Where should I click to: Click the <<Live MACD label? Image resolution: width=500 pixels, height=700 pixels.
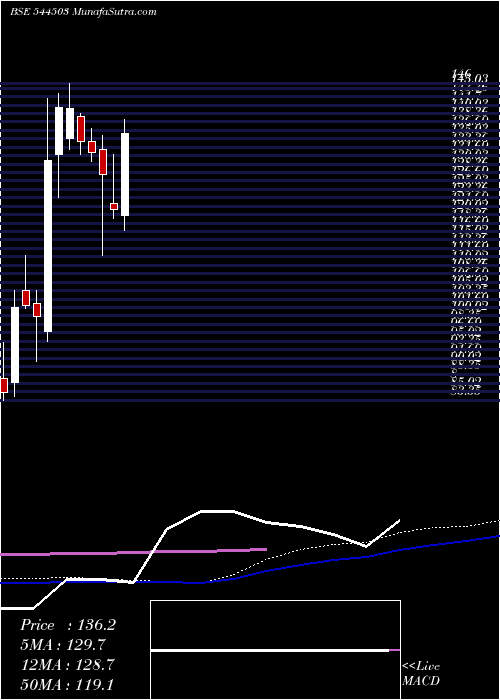(421, 674)
